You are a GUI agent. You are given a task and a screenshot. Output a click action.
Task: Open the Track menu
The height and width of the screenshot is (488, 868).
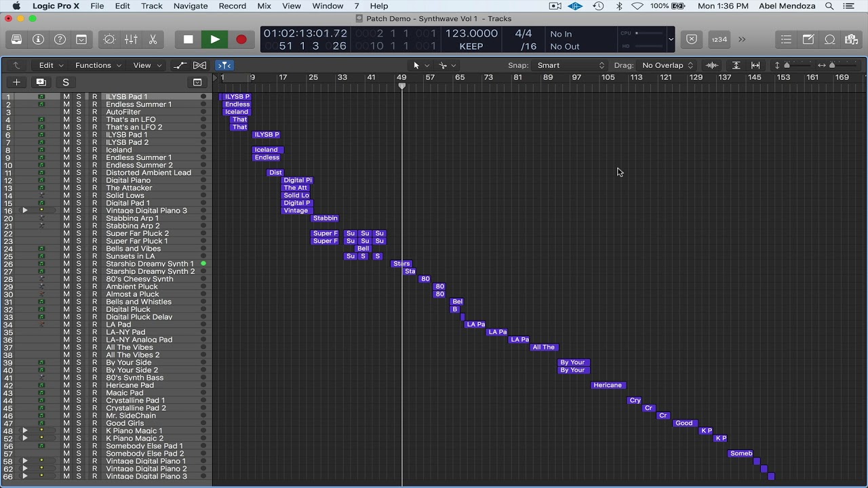(151, 6)
